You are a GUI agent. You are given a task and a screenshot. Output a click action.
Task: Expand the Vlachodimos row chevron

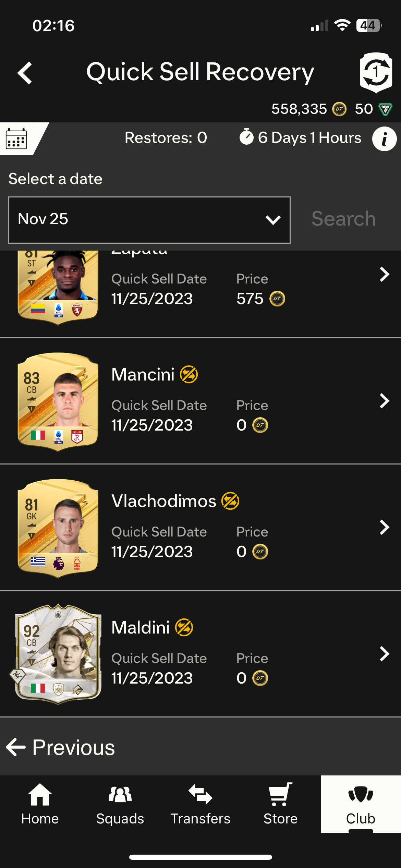(x=385, y=527)
